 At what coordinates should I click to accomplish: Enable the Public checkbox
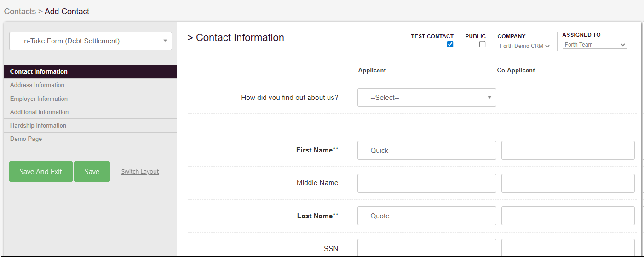pos(482,45)
